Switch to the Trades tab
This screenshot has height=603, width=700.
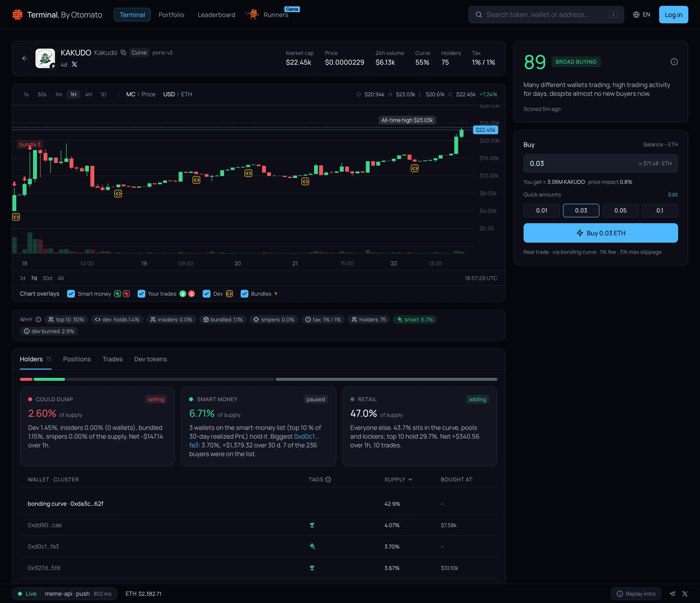click(x=113, y=359)
